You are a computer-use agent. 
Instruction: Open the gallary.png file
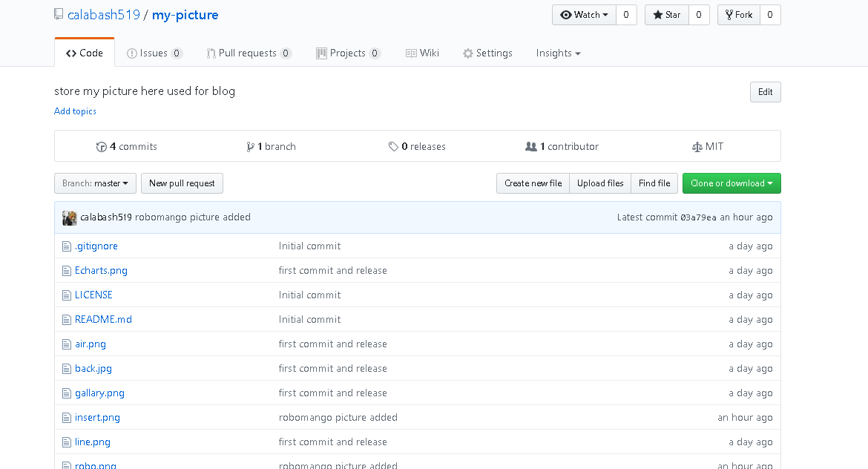[x=99, y=393]
